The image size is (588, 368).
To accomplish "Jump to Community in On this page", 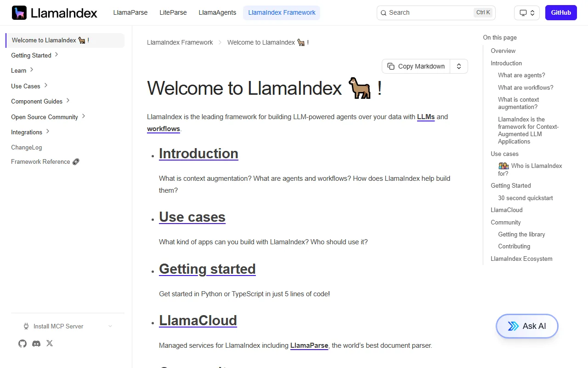I will click(506, 223).
